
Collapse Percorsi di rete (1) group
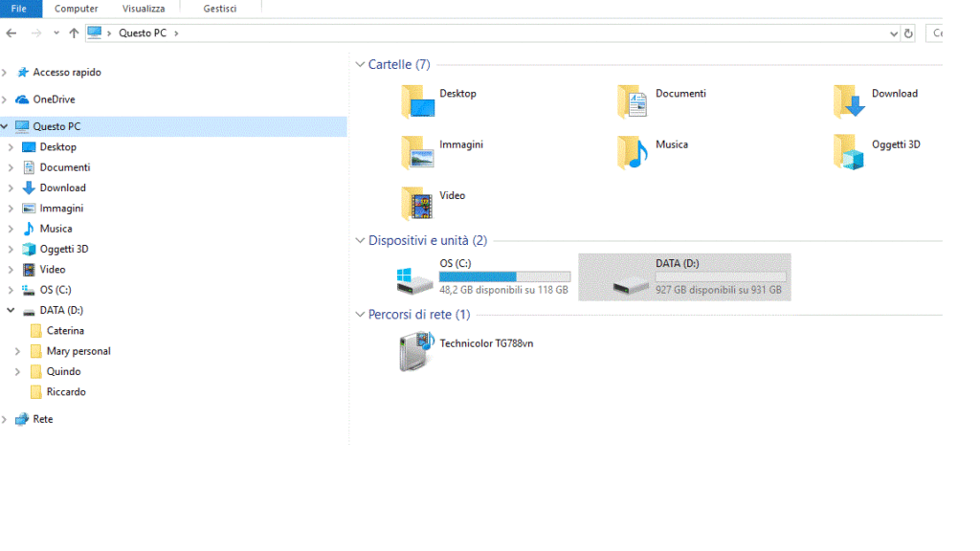tap(360, 314)
